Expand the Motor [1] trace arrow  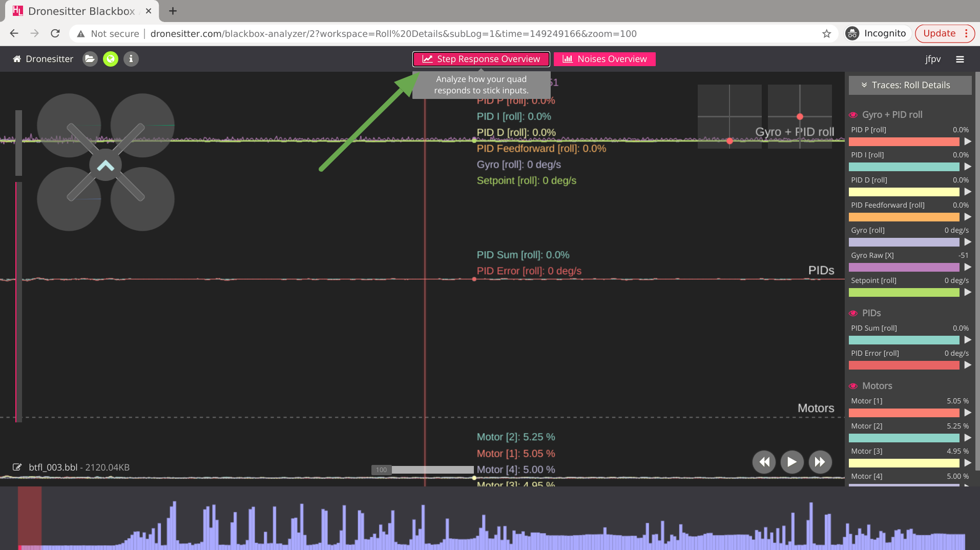[x=967, y=413]
